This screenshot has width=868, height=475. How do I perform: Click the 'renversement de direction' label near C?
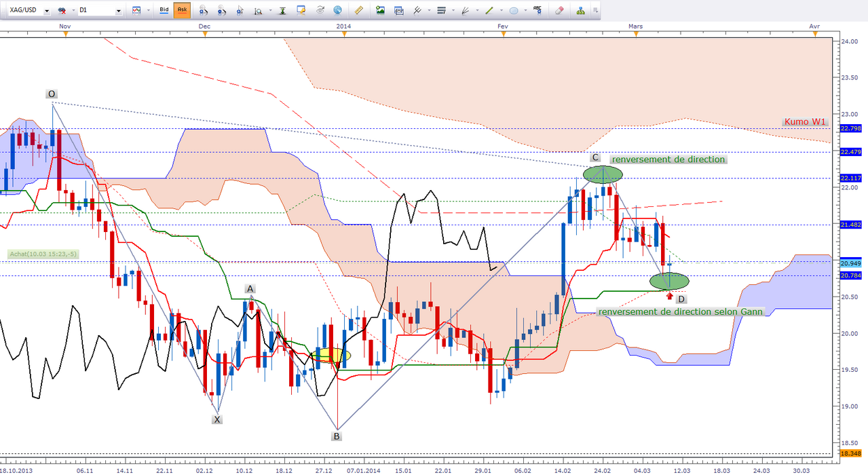pos(668,159)
